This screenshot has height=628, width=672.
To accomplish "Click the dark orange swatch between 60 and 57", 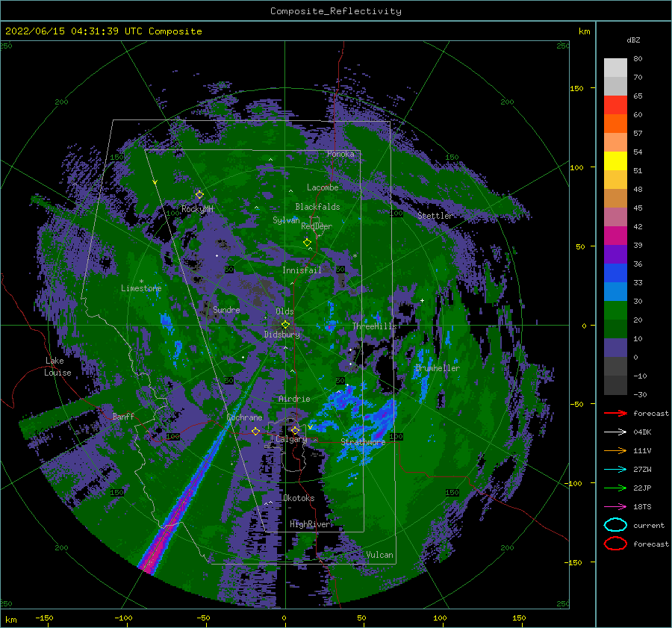I will click(615, 124).
